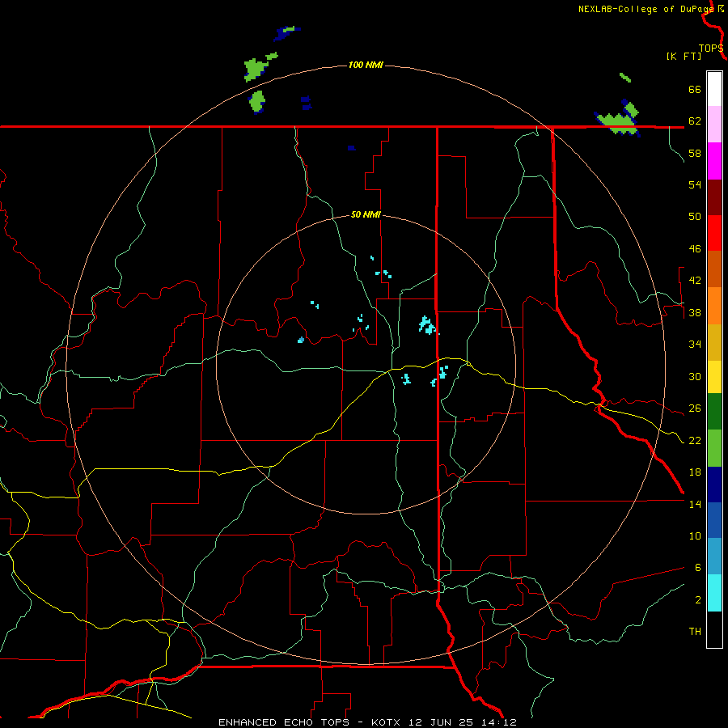Image resolution: width=728 pixels, height=728 pixels.
Task: Click legend value 6
Action: click(697, 567)
